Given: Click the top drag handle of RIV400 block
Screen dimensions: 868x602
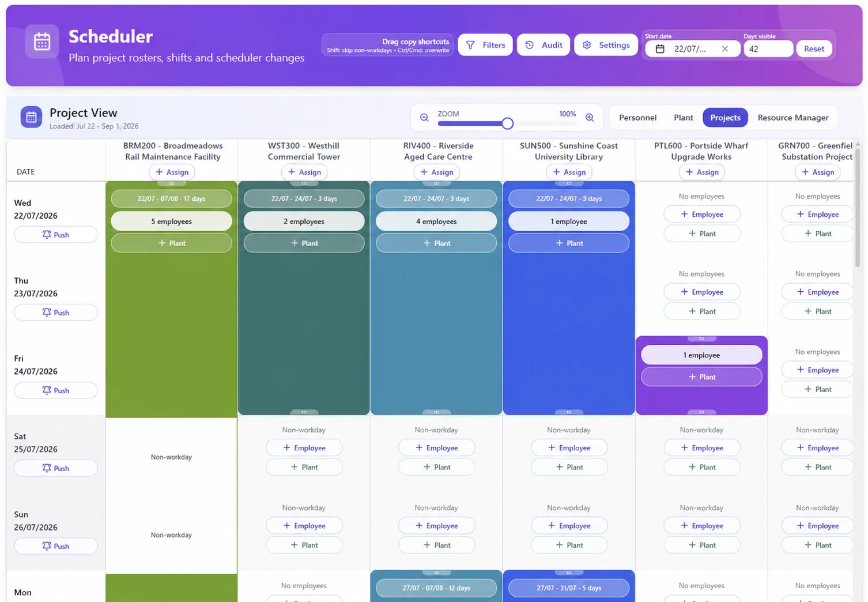Looking at the screenshot, I should tap(436, 184).
